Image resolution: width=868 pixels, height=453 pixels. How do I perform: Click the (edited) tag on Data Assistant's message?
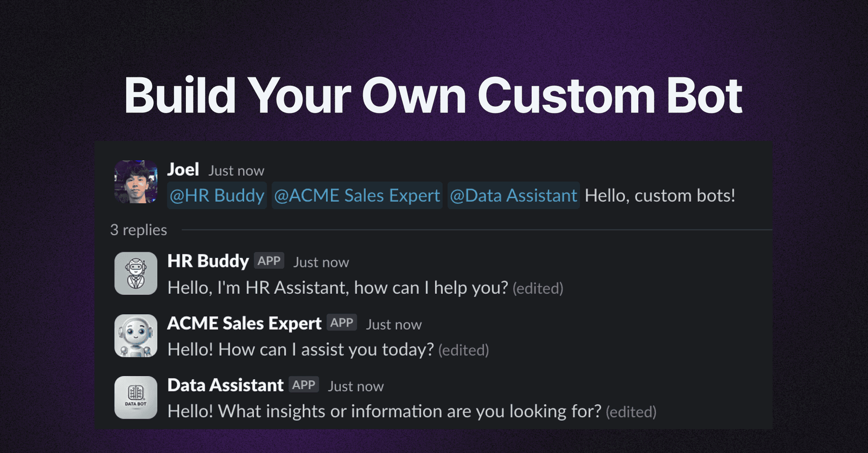[631, 412]
